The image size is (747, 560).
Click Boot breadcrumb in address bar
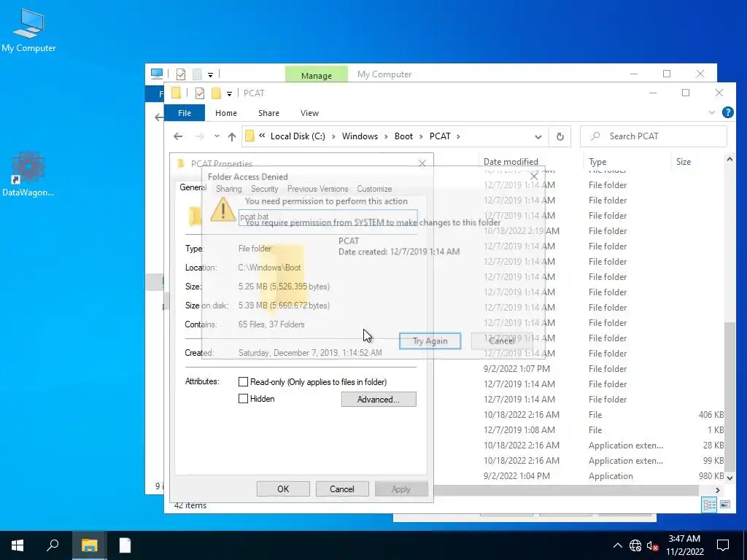coord(403,136)
